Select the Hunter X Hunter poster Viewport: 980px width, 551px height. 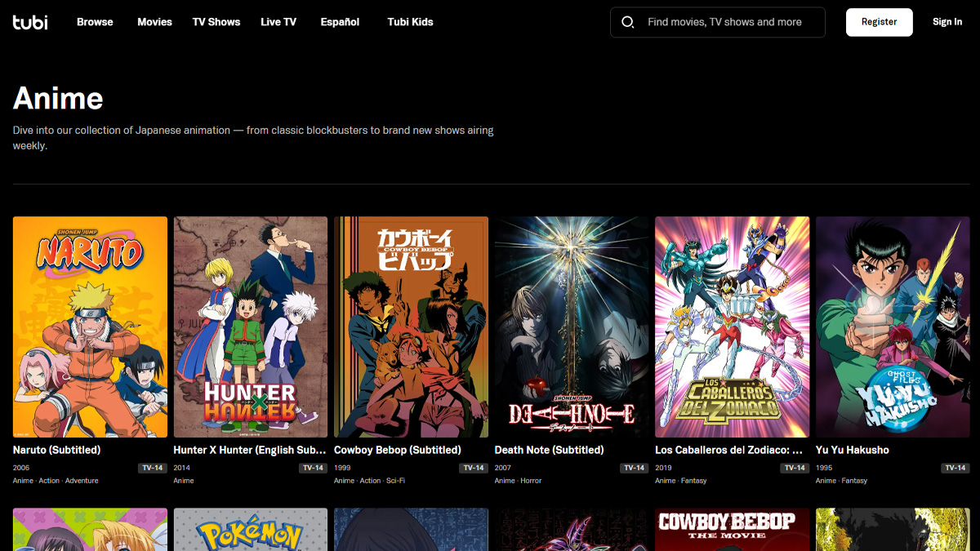[x=251, y=327]
